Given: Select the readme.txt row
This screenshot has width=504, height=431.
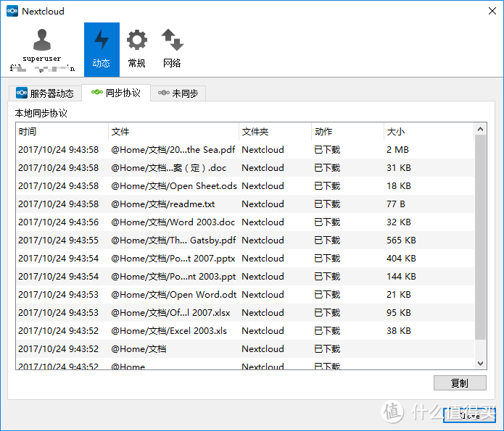Looking at the screenshot, I should [245, 204].
